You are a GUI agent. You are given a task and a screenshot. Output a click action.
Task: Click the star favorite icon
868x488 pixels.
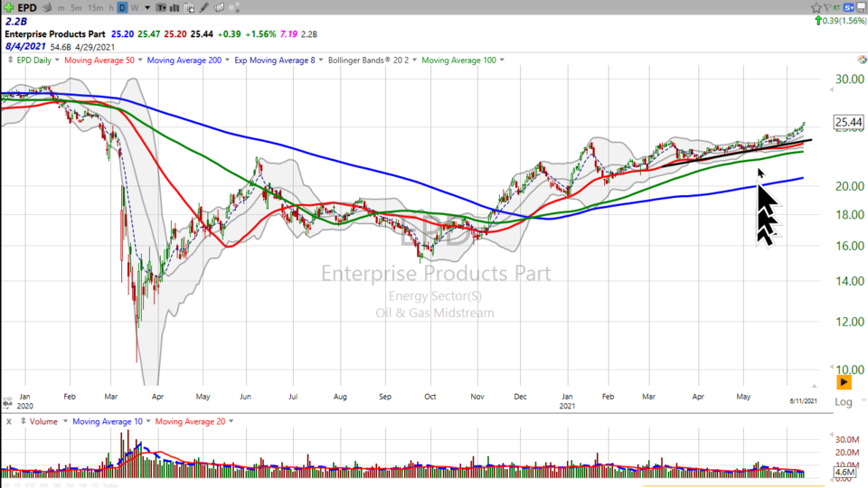pos(816,7)
